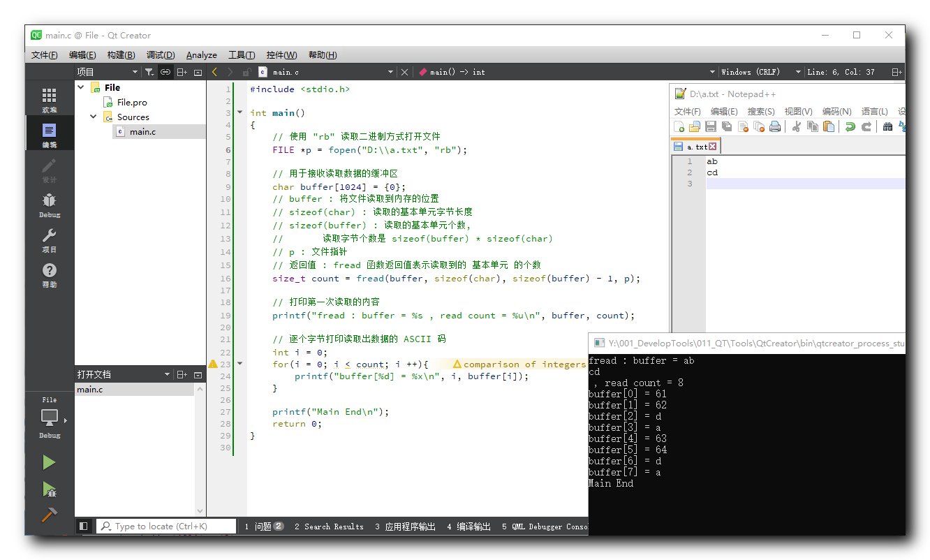Screen dimensions: 930x560
Task: Close the main.c document in editor
Action: click(404, 72)
